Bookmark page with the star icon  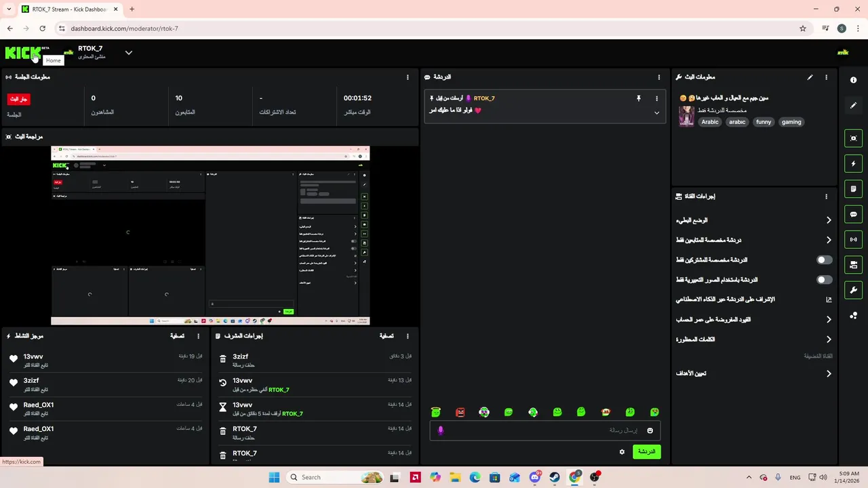(803, 28)
